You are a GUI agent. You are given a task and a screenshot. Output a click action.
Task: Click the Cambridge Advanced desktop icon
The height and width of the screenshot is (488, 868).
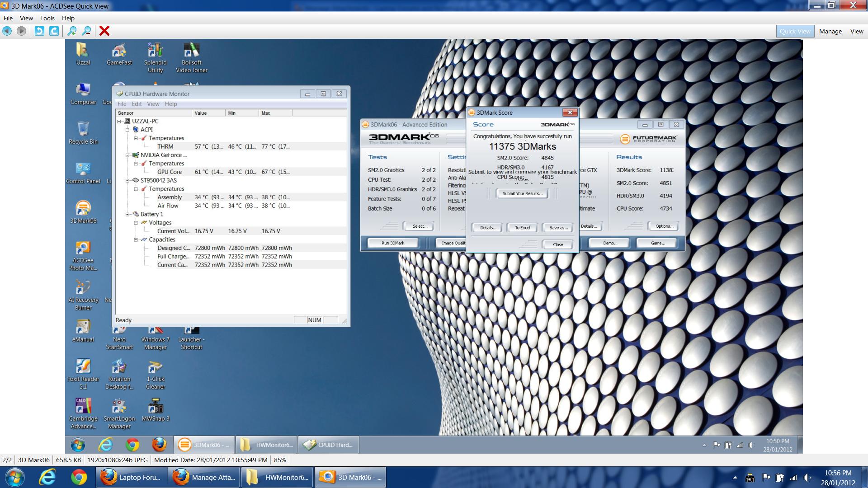coord(83,413)
